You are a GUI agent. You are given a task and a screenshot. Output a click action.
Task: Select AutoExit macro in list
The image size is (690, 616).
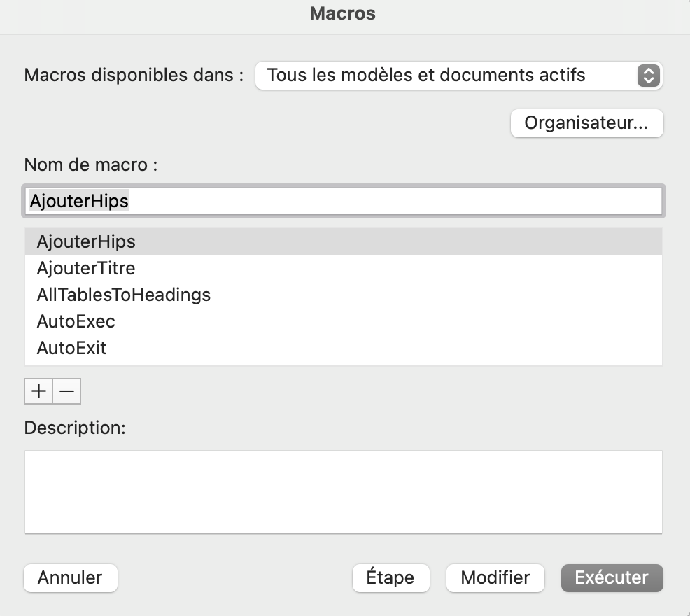[343, 348]
